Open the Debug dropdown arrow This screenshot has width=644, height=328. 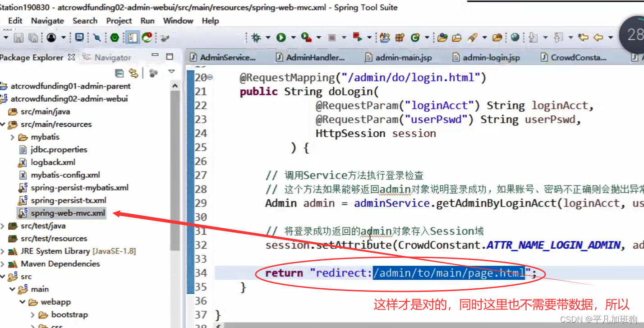click(268, 38)
